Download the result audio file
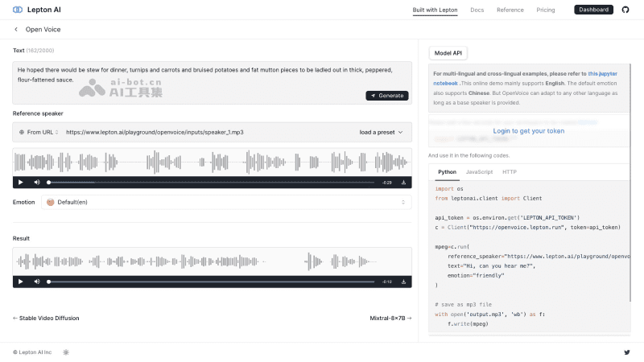 point(403,282)
